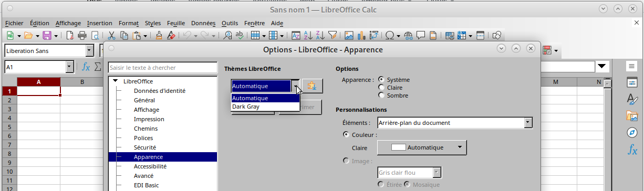Open the Claire color picker showing Automatique
644x191 pixels.
422,147
